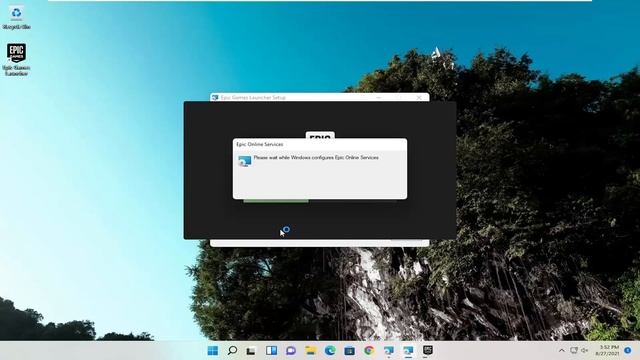Image resolution: width=640 pixels, height=360 pixels.
Task: Minimize the Epic Games Launcher Setup window
Action: pos(379,98)
